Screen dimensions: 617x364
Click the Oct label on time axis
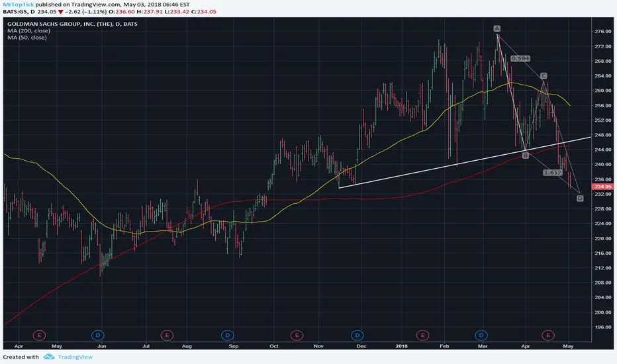tap(274, 346)
